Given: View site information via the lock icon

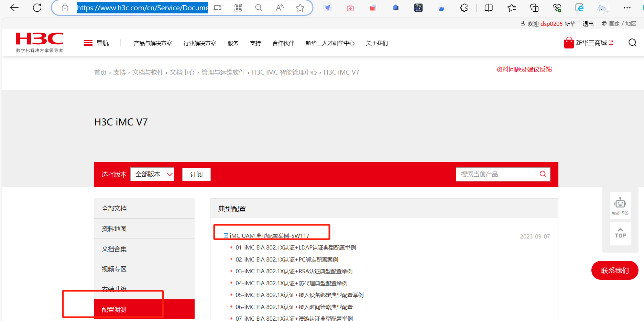Looking at the screenshot, I should (x=65, y=8).
